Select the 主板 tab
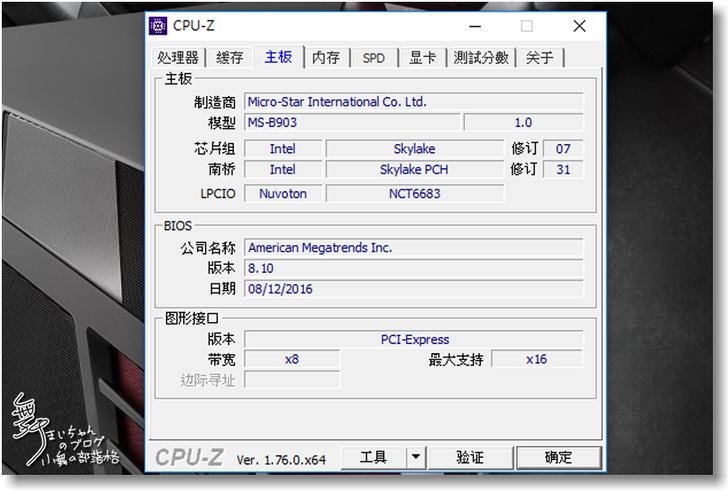The height and width of the screenshot is (490, 728). click(279, 57)
